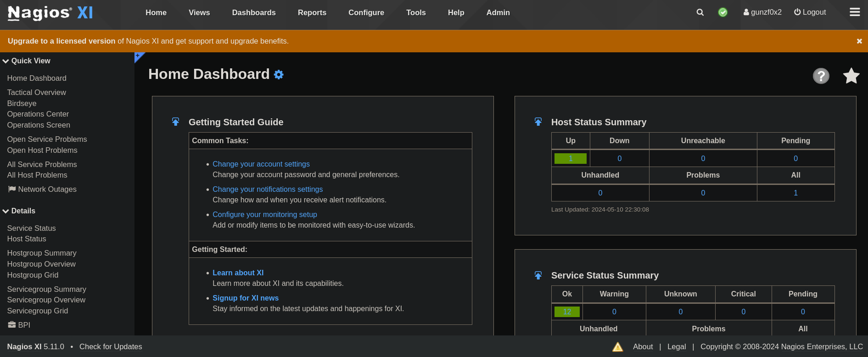Open the Views menu

[x=199, y=12]
